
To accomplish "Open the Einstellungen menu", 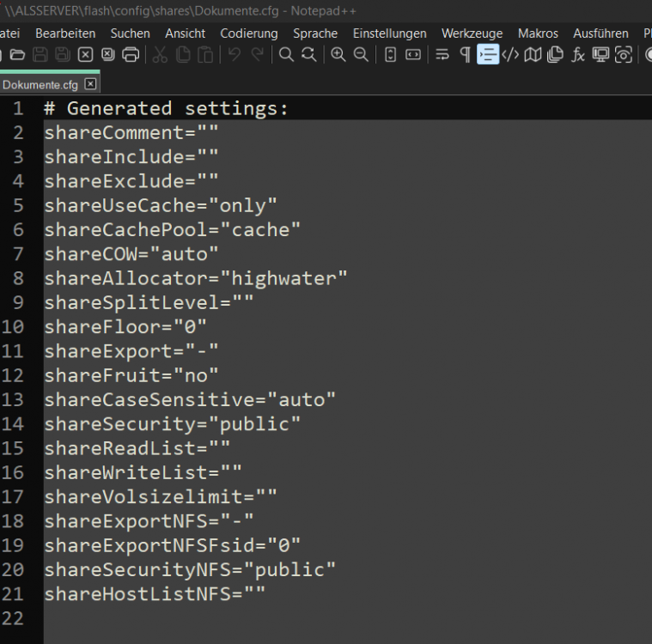I will click(390, 33).
